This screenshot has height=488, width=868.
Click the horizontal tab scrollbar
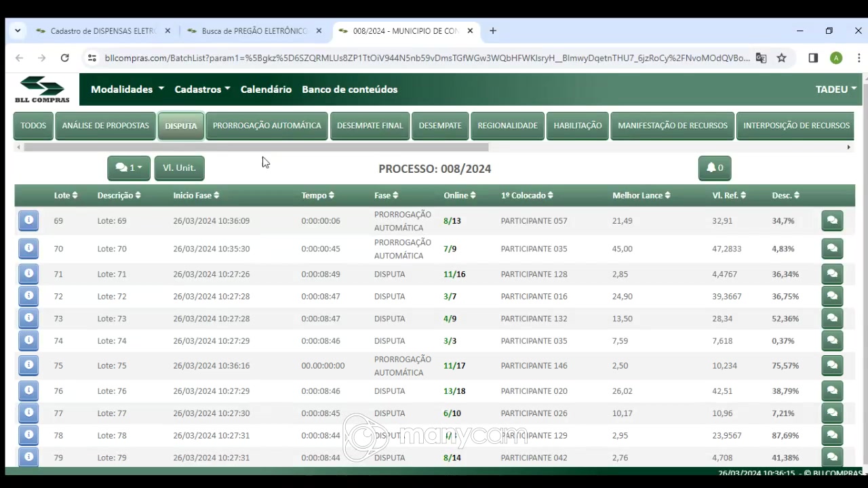pyautogui.click(x=256, y=147)
